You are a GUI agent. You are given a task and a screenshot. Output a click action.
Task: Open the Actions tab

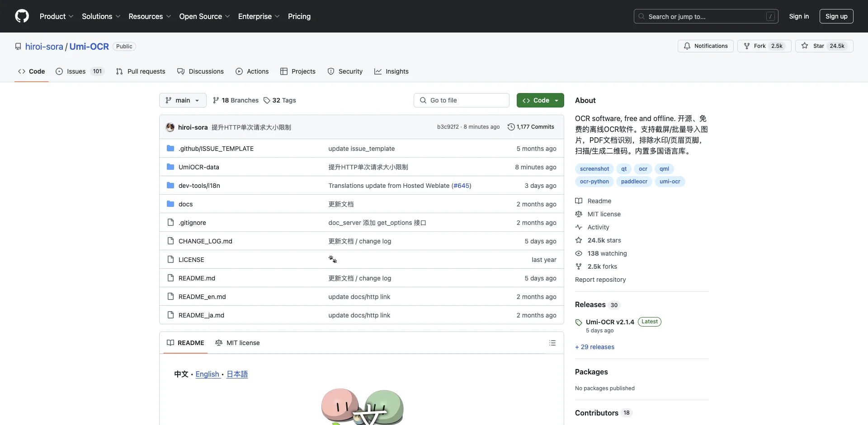252,71
